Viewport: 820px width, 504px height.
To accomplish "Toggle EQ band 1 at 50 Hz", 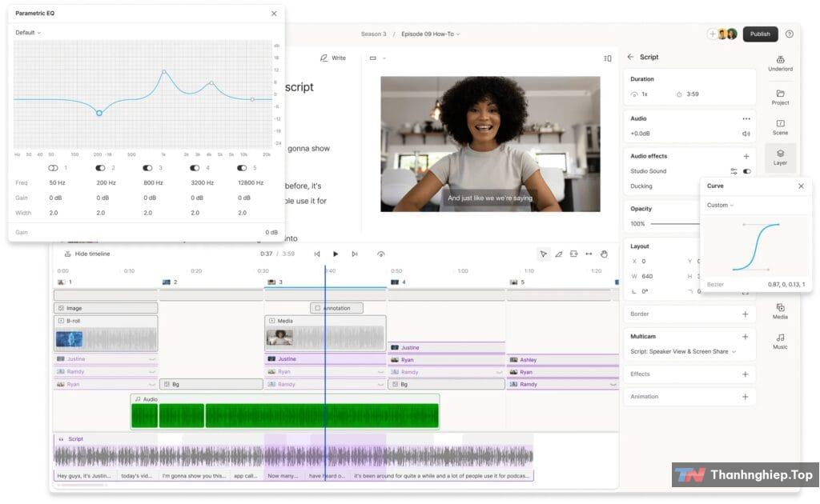I will [x=53, y=168].
